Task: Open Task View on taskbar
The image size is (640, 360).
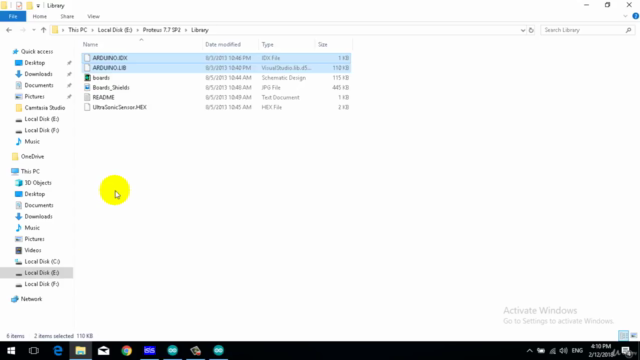Action: coord(34,351)
